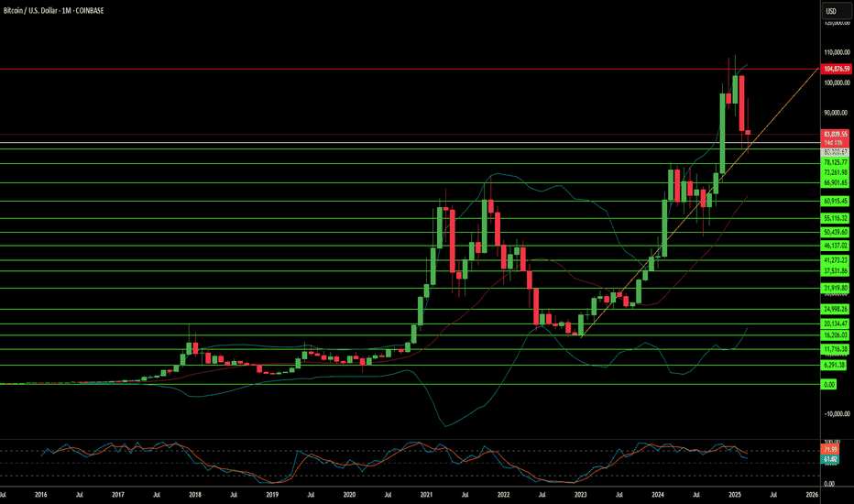Select the green 0.00 level label

pyautogui.click(x=828, y=385)
